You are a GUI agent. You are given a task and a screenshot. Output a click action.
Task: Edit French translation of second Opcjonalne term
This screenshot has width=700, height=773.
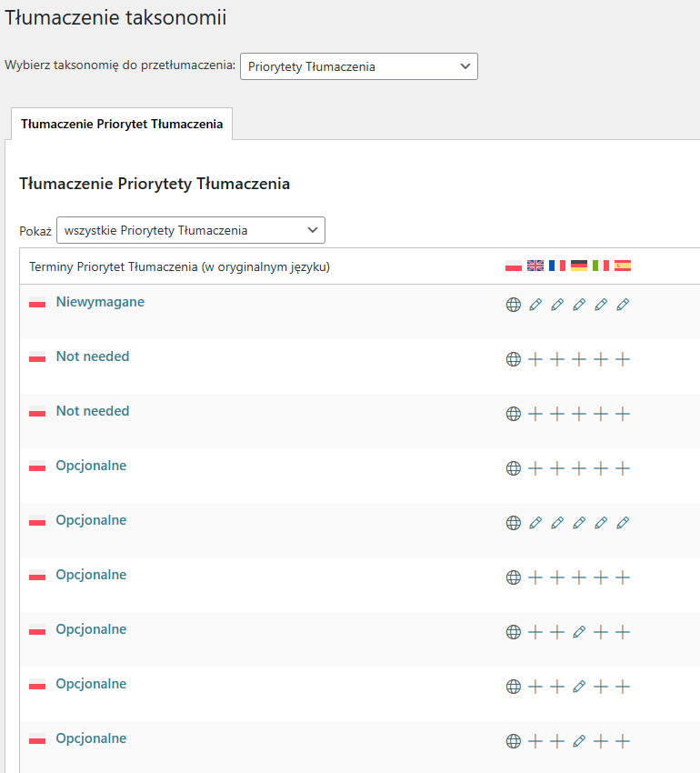pos(557,523)
